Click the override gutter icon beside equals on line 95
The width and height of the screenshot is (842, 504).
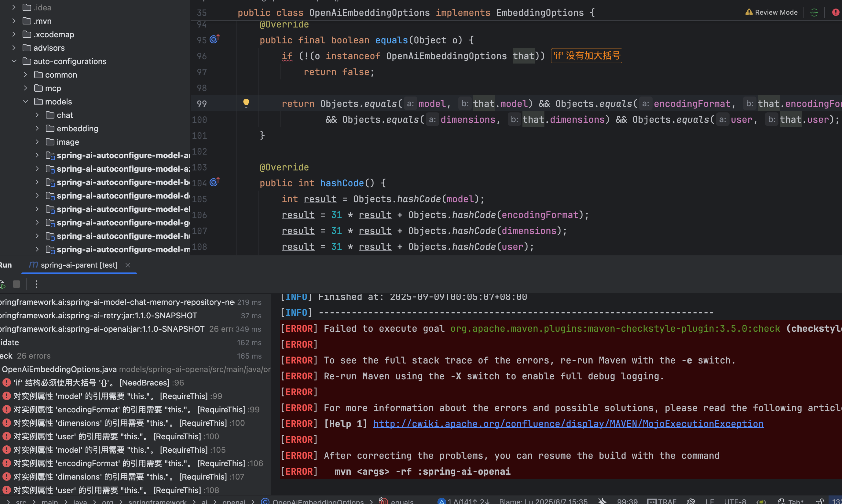(x=215, y=39)
